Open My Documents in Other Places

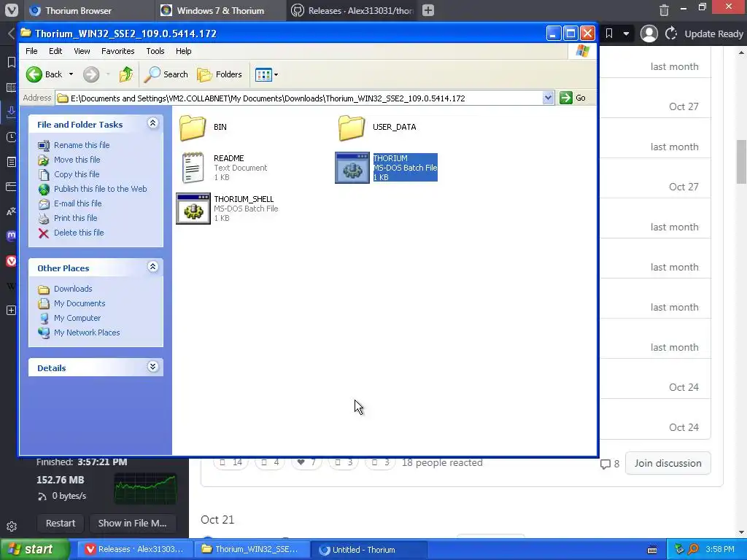pos(80,303)
